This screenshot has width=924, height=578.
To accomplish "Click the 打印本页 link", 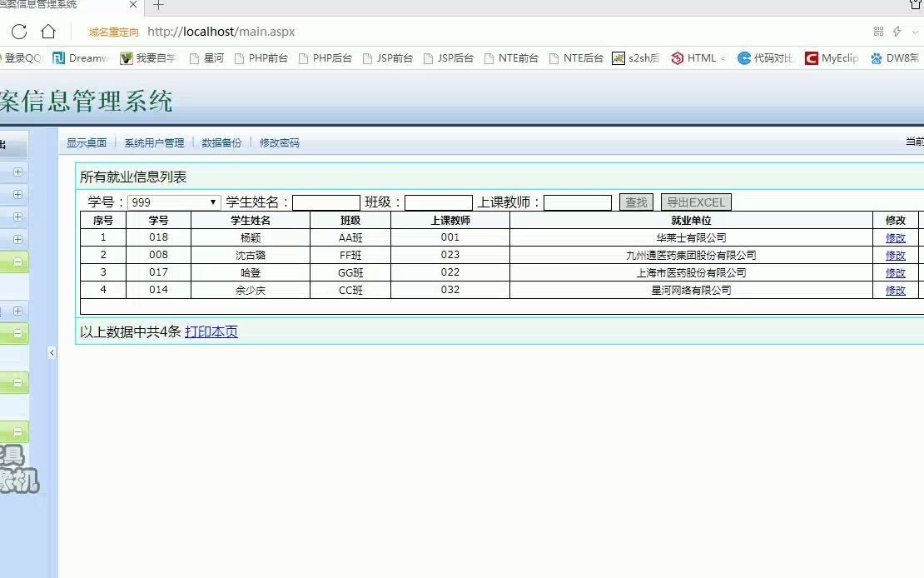I will click(x=211, y=331).
